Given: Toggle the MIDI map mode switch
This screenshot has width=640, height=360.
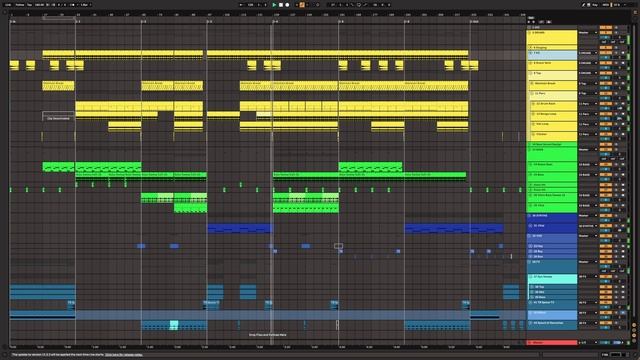Looking at the screenshot, I should coord(606,5).
